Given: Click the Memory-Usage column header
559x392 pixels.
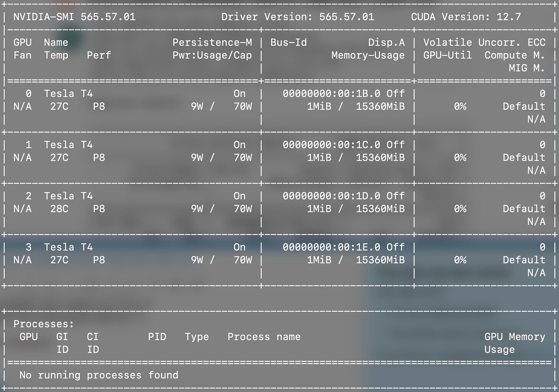Looking at the screenshot, I should (x=367, y=55).
